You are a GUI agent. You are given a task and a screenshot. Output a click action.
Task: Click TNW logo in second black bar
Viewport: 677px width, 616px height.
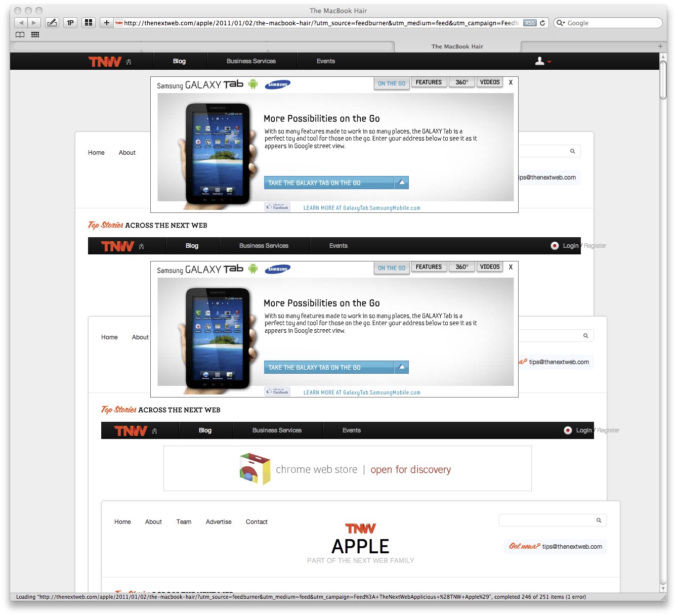tap(117, 246)
